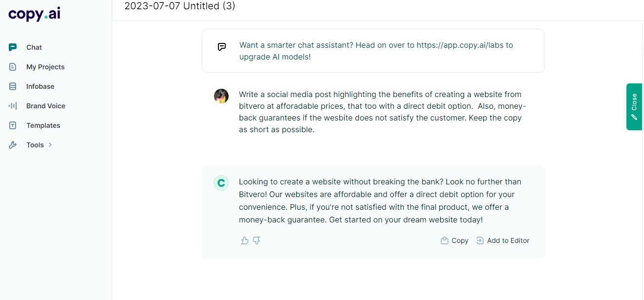Open My Projects from sidebar
The width and height of the screenshot is (644, 300).
tap(45, 67)
